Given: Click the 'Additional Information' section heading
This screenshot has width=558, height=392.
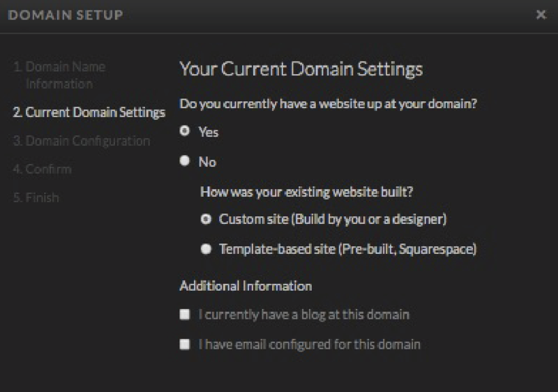Looking at the screenshot, I should pos(246,286).
